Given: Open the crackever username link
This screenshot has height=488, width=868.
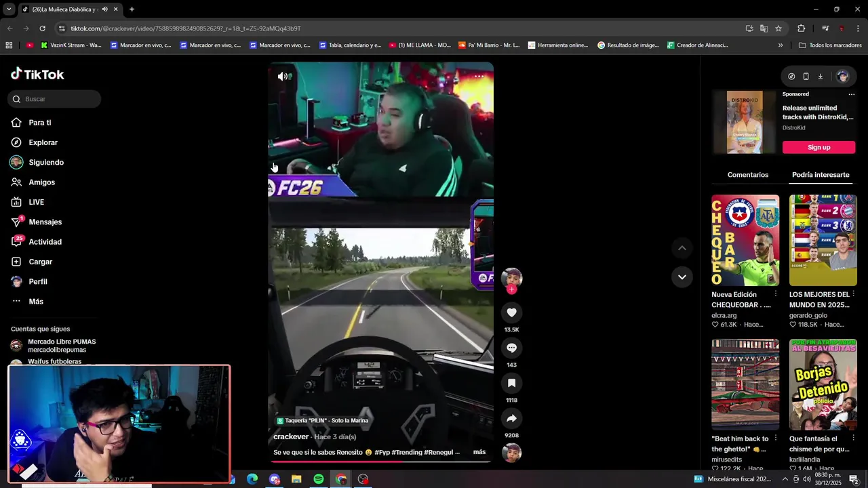Looking at the screenshot, I should (x=291, y=437).
